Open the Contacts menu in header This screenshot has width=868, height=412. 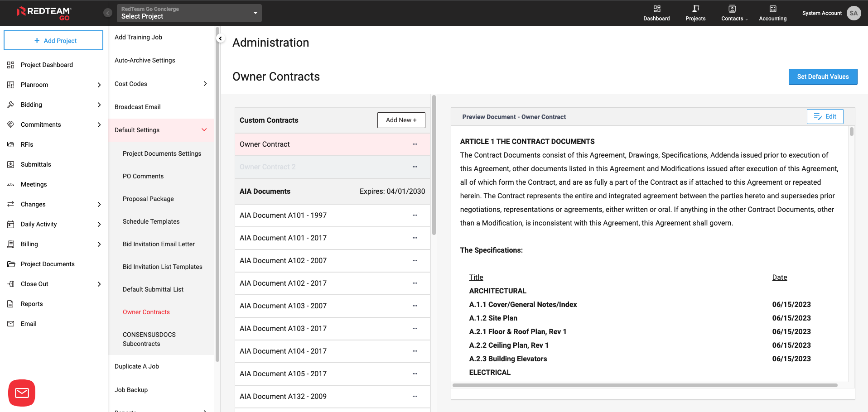click(x=733, y=13)
